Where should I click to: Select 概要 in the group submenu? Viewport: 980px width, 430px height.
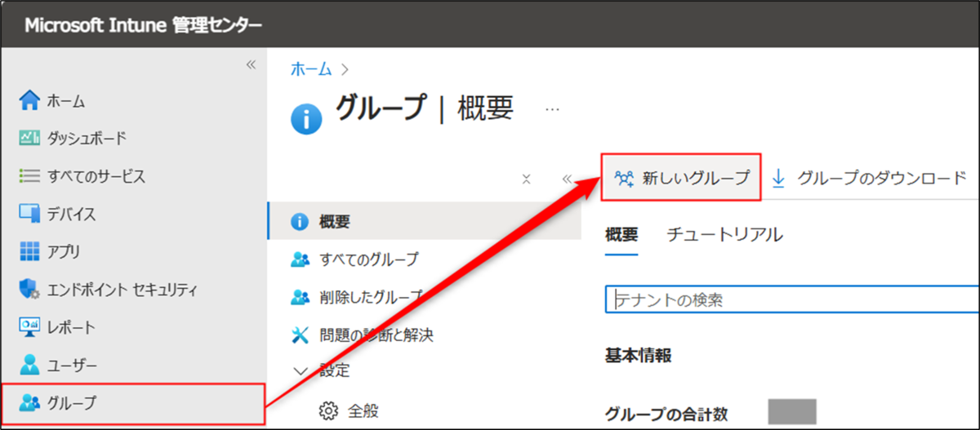click(424, 221)
